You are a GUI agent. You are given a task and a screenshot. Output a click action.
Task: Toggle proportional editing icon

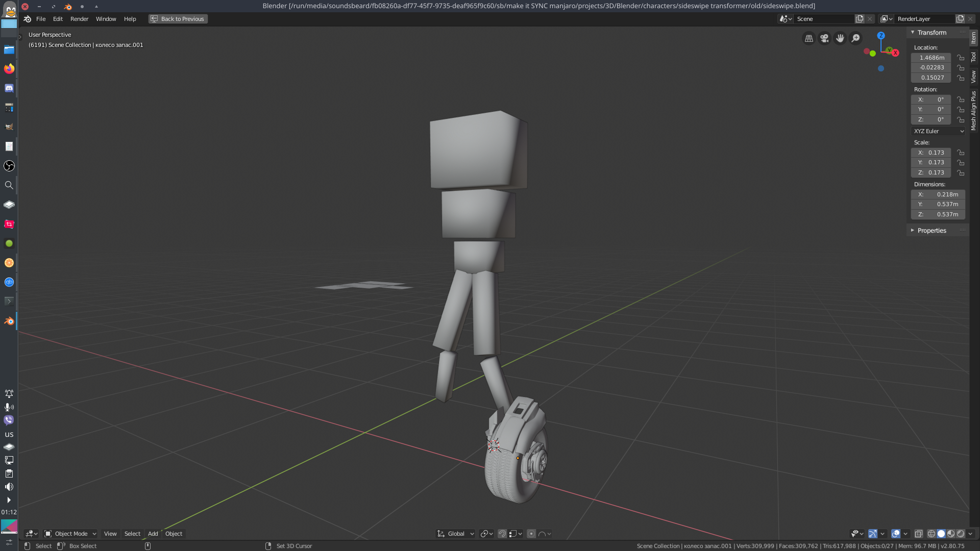pyautogui.click(x=531, y=534)
